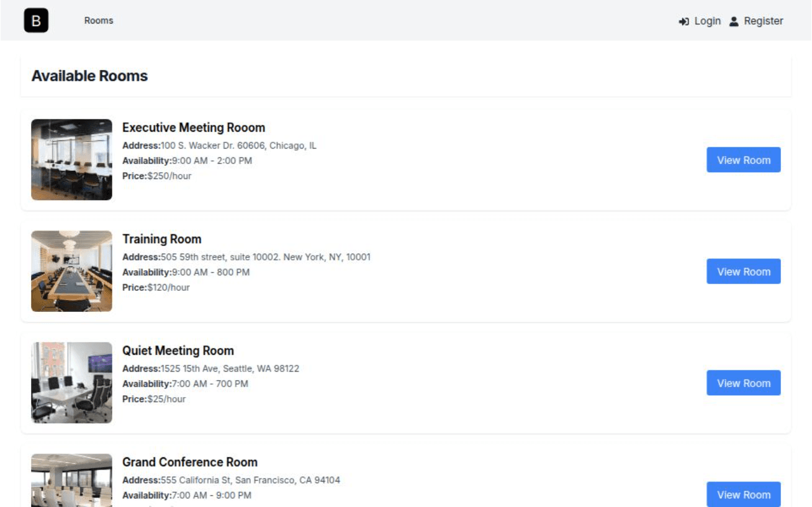Click the Login arrow icon
The height and width of the screenshot is (507, 812).
click(x=684, y=21)
